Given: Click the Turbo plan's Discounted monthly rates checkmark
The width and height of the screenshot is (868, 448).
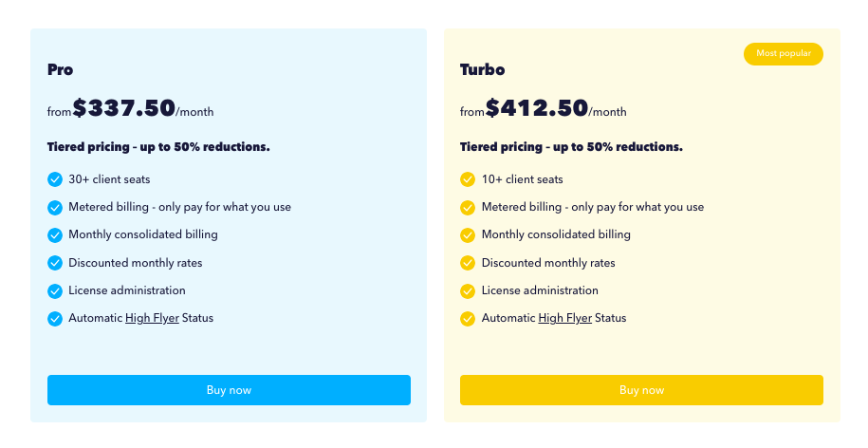Looking at the screenshot, I should coord(468,263).
